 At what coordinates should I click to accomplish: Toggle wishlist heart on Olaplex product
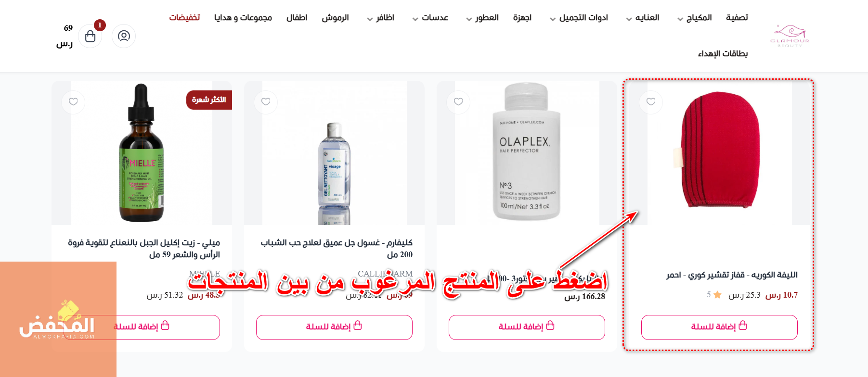pos(458,102)
